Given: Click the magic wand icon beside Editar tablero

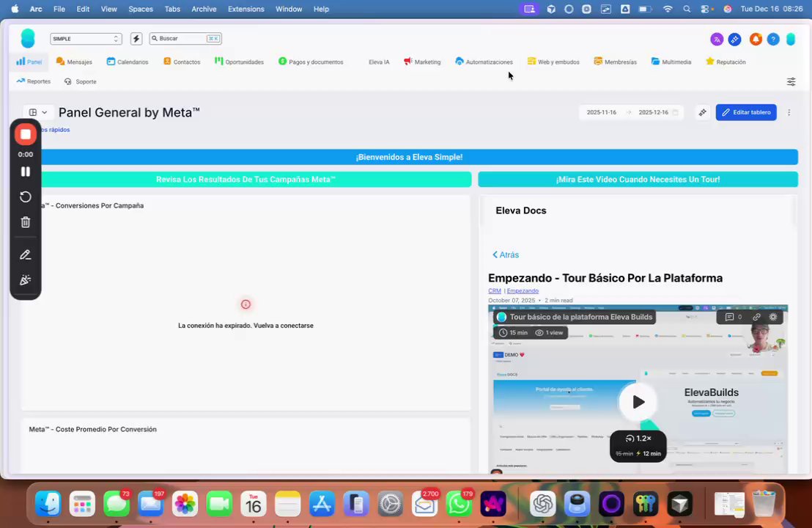Looking at the screenshot, I should pyautogui.click(x=702, y=112).
